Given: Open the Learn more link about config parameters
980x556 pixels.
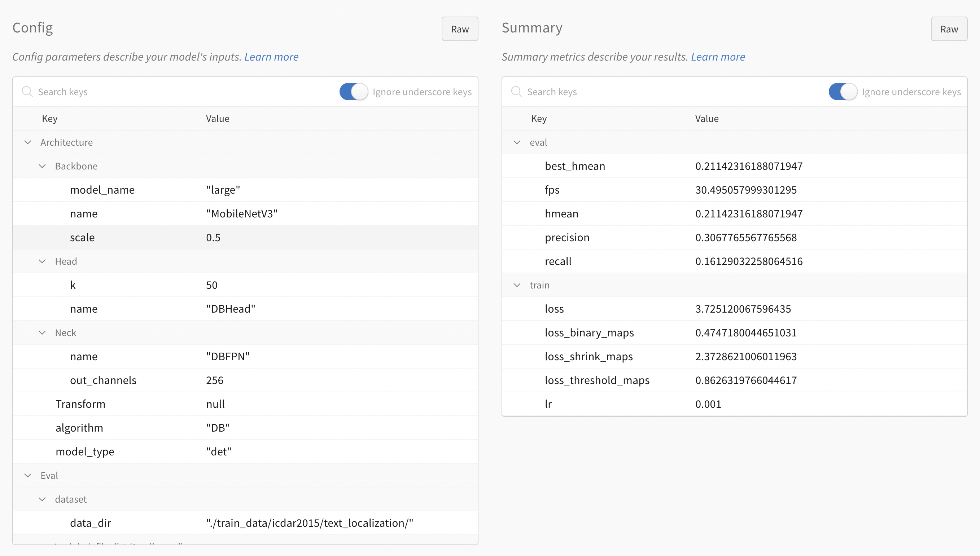Looking at the screenshot, I should click(x=271, y=57).
